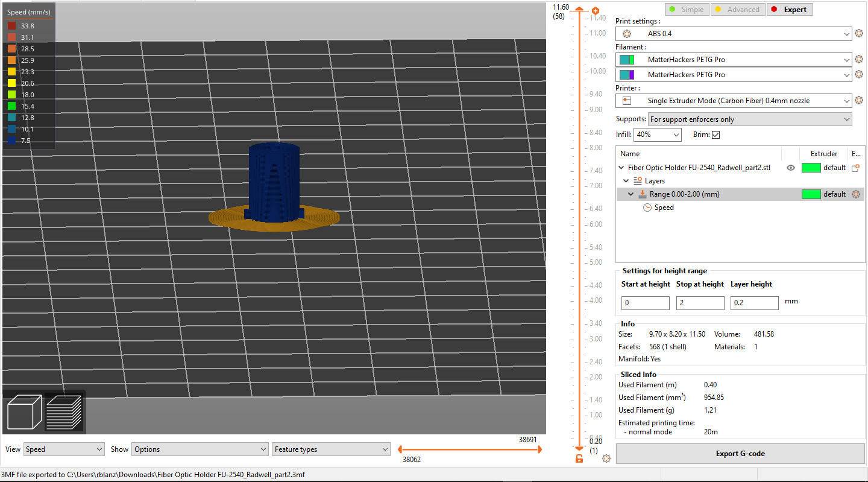Image resolution: width=868 pixels, height=482 pixels.
Task: Select the Speed clock icon under the range
Action: [x=647, y=207]
